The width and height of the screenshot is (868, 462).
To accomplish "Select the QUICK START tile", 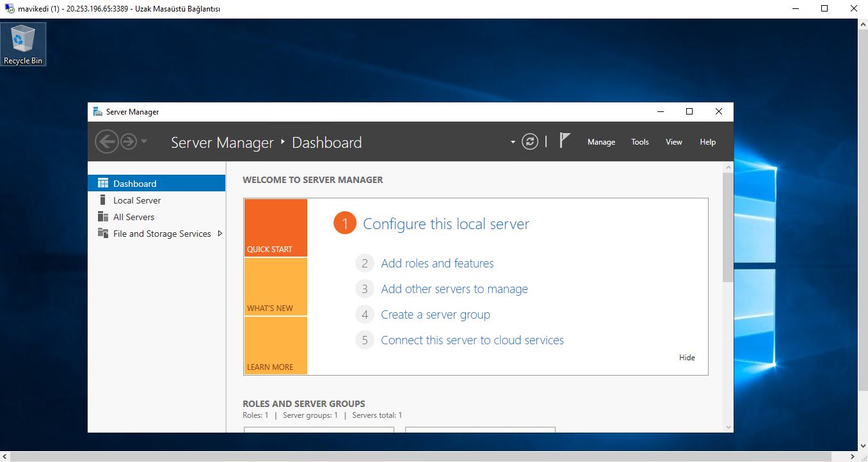I will click(x=276, y=228).
